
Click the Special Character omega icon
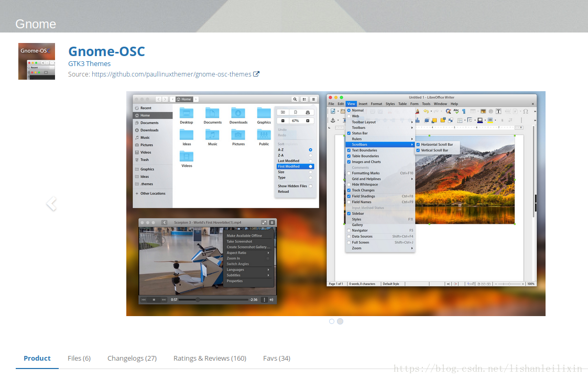526,112
